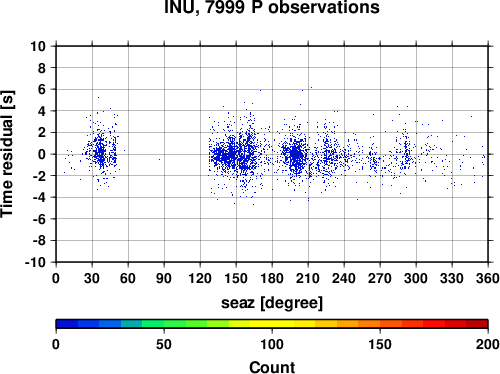Click the 'Time residual [s]' y-axis label
Viewport: 500px width, 374px height.
[x=7, y=154]
